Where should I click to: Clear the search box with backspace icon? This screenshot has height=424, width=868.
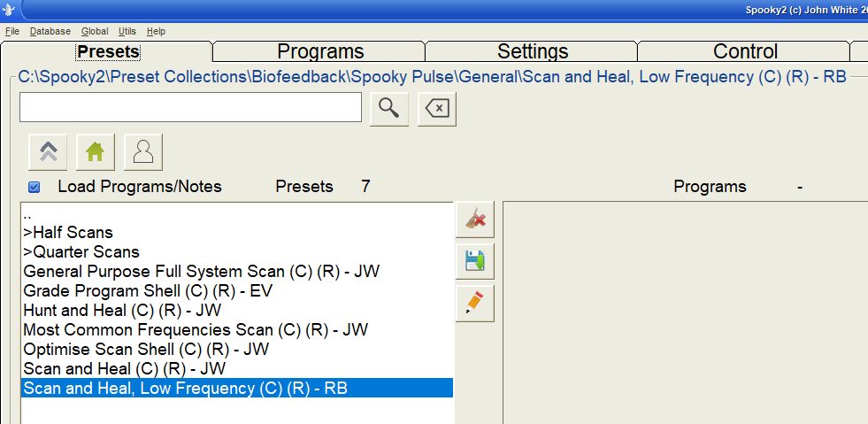coord(437,108)
